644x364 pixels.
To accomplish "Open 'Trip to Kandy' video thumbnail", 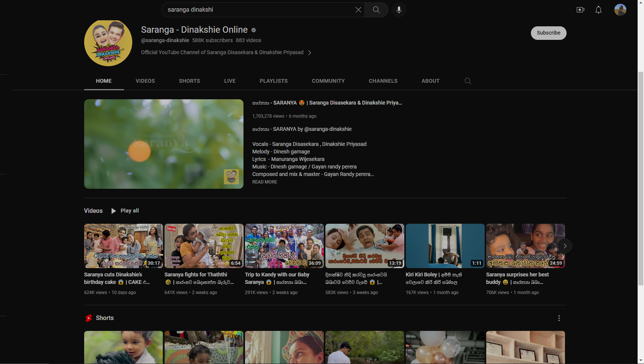I will pos(284,246).
